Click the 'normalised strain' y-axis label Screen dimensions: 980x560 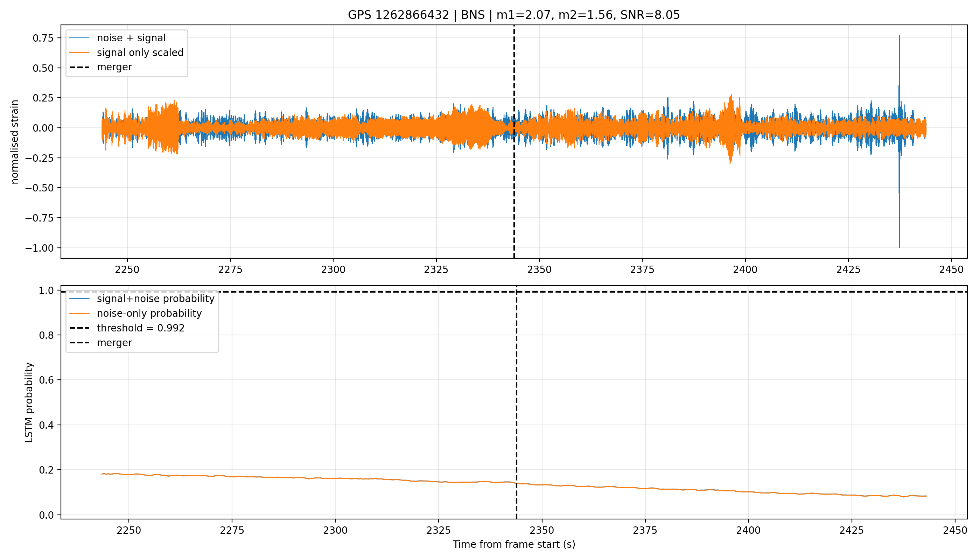click(x=15, y=142)
